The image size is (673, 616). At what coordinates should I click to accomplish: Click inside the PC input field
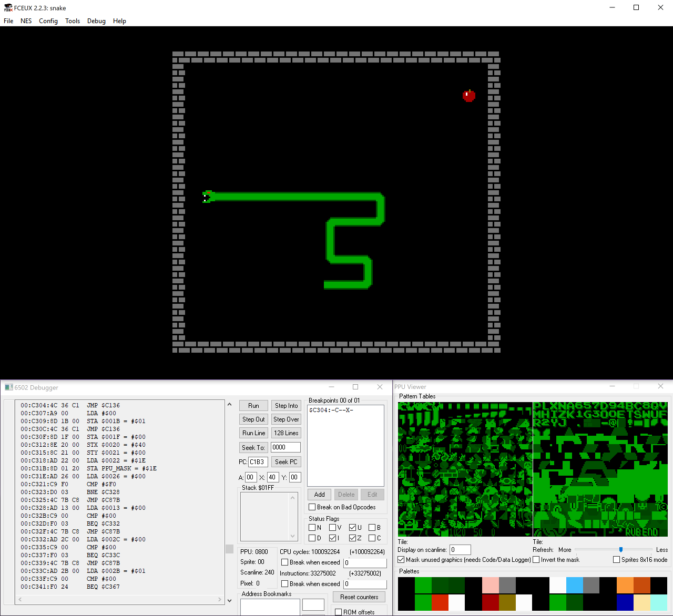click(x=257, y=461)
